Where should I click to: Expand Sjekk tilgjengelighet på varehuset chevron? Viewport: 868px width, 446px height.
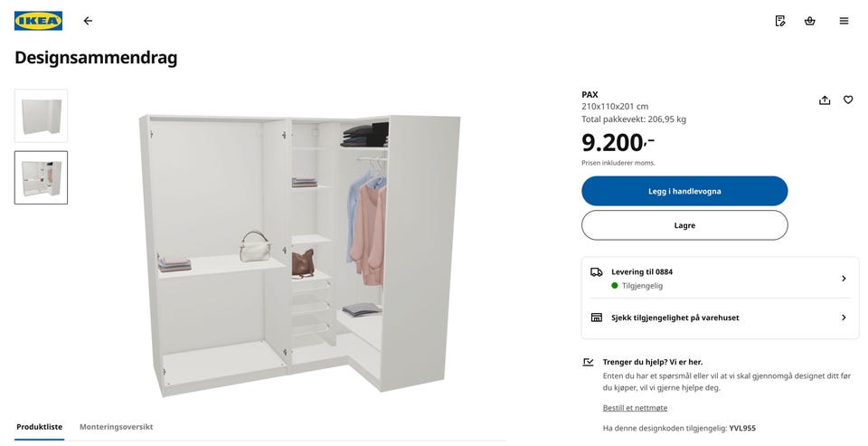click(844, 318)
